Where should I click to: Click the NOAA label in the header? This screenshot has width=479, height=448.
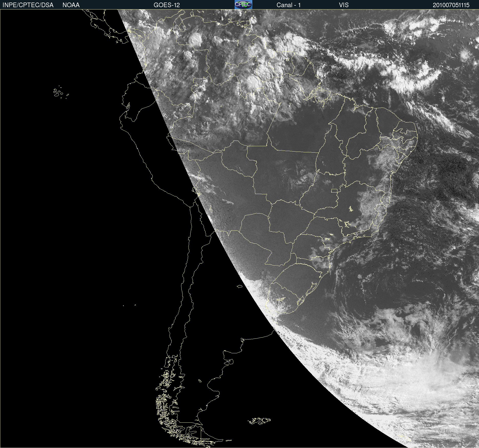coord(71,5)
